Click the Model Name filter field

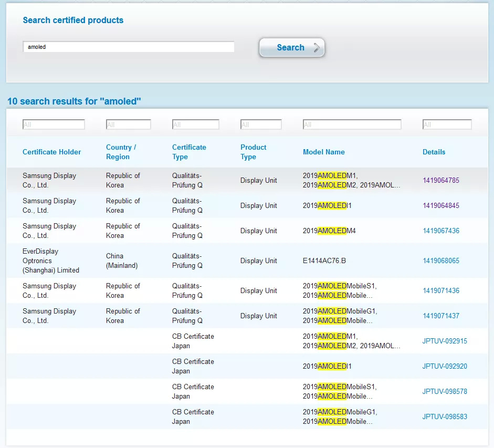(352, 125)
